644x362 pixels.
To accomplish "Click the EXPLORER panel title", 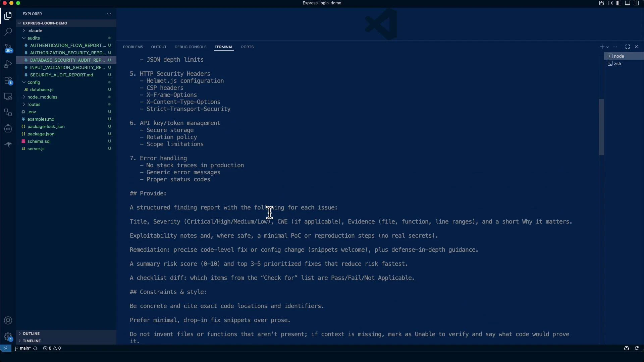I will [x=32, y=14].
